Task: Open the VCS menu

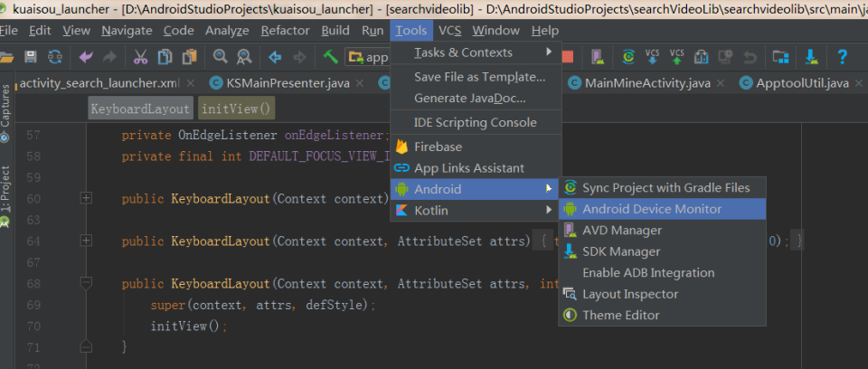Action: pos(450,31)
